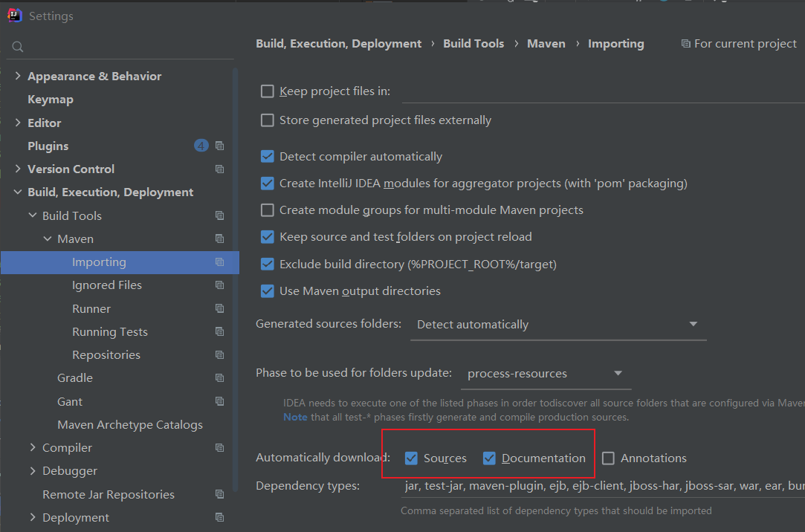Open the folders update phase dropdown
The image size is (805, 532).
coord(545,374)
